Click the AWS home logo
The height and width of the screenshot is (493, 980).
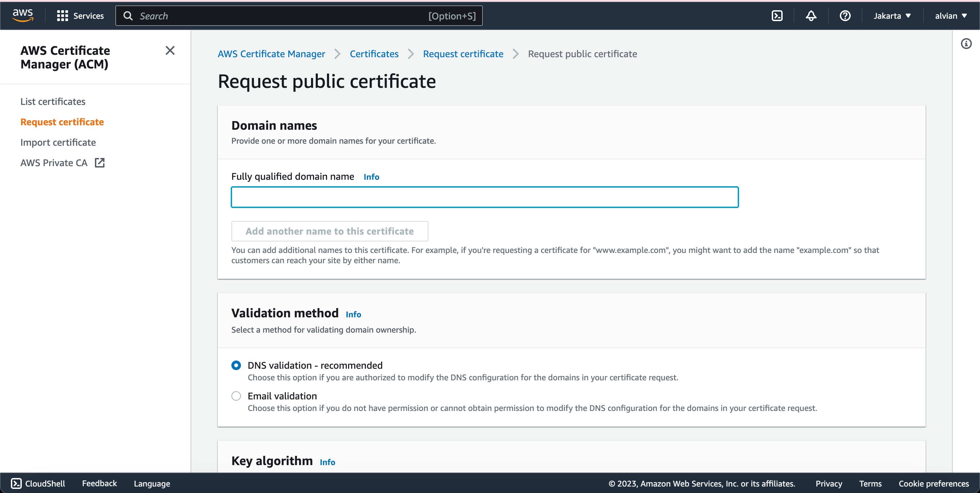coord(22,15)
